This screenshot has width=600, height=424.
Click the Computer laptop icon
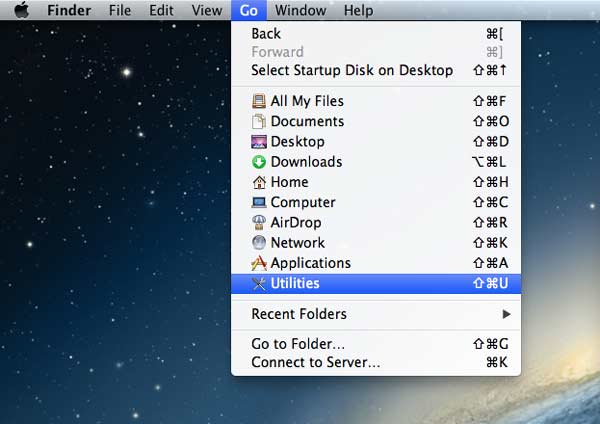(259, 202)
